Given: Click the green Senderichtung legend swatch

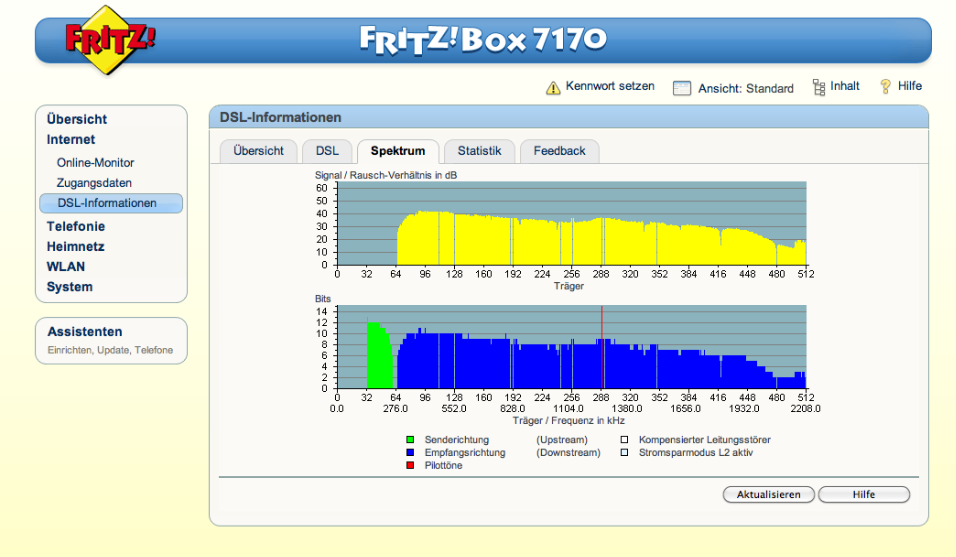Looking at the screenshot, I should [410, 439].
